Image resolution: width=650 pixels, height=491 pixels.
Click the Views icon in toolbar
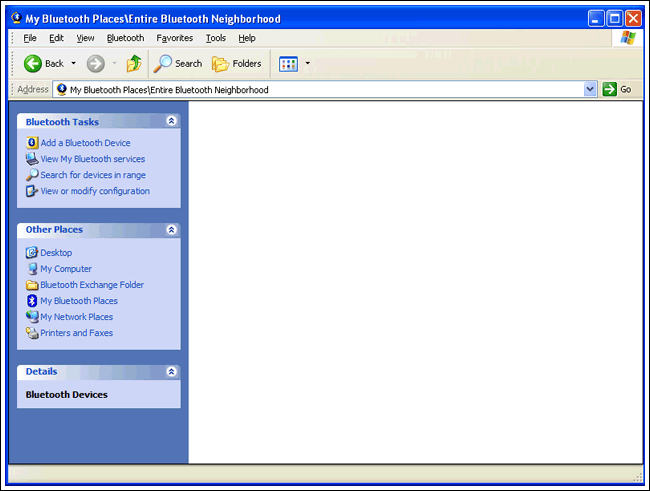pyautogui.click(x=288, y=64)
